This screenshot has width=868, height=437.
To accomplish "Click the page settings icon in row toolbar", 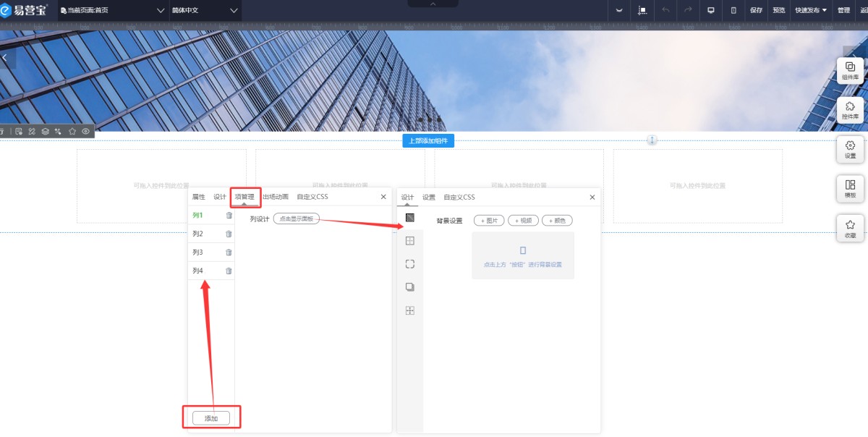I will (19, 131).
